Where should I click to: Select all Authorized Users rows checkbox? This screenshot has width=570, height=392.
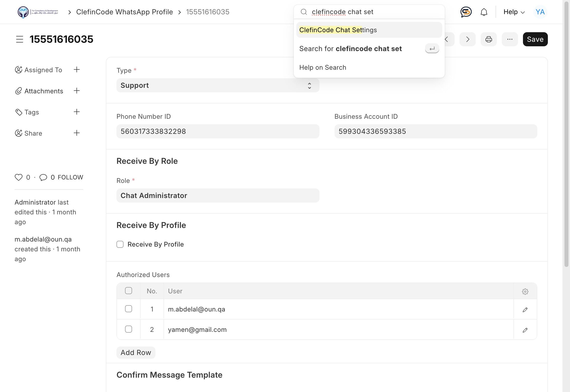(129, 291)
